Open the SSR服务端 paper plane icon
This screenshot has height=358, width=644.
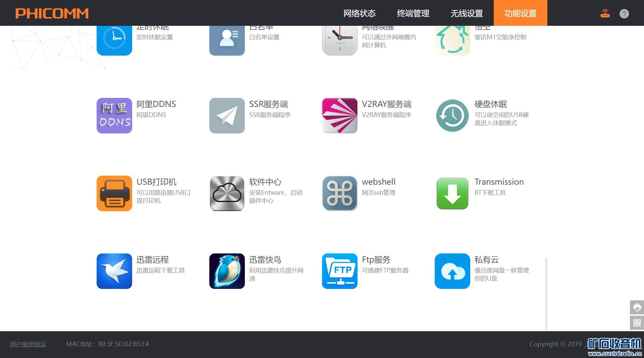pos(227,116)
